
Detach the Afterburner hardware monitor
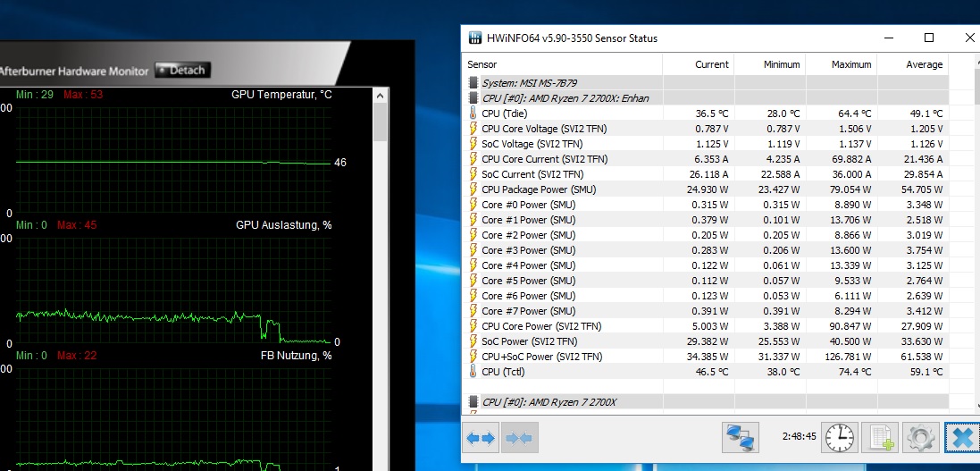click(x=182, y=70)
